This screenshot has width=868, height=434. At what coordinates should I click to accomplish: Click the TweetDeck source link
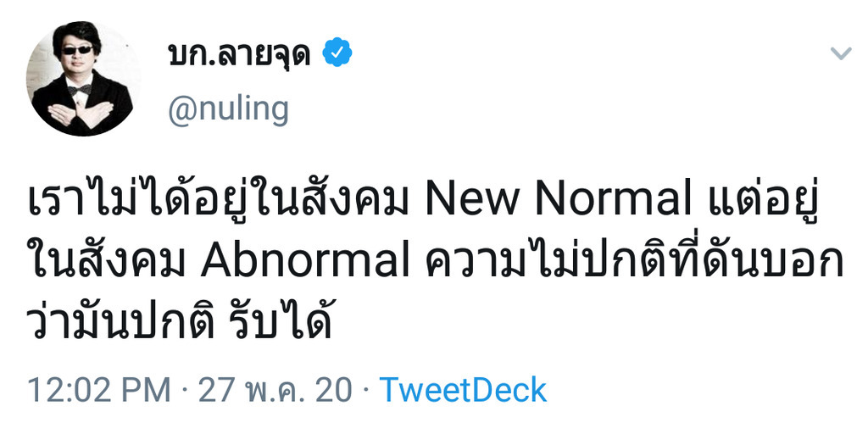coord(462,390)
